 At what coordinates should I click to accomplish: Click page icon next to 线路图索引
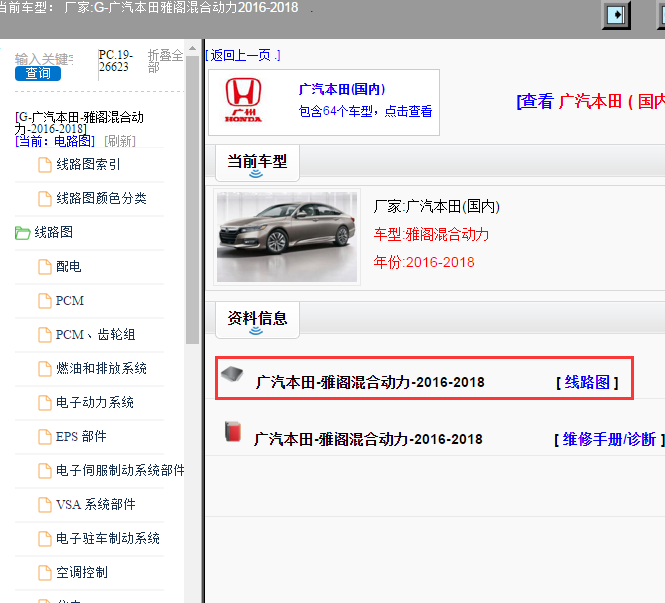(x=45, y=165)
